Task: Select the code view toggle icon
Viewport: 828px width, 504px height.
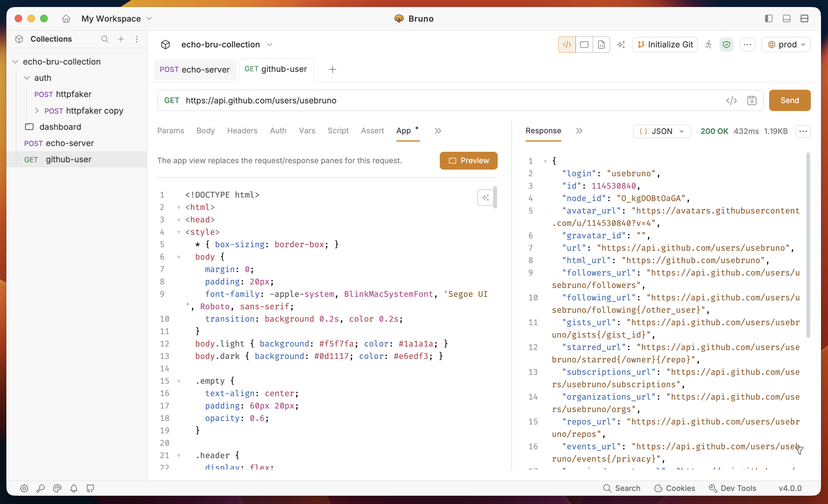Action: 567,45
